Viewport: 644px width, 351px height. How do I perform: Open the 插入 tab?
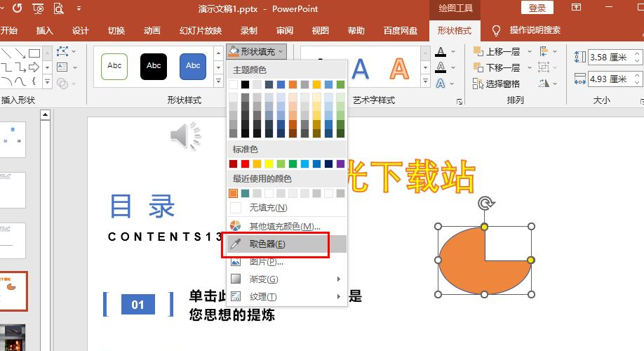tap(44, 30)
